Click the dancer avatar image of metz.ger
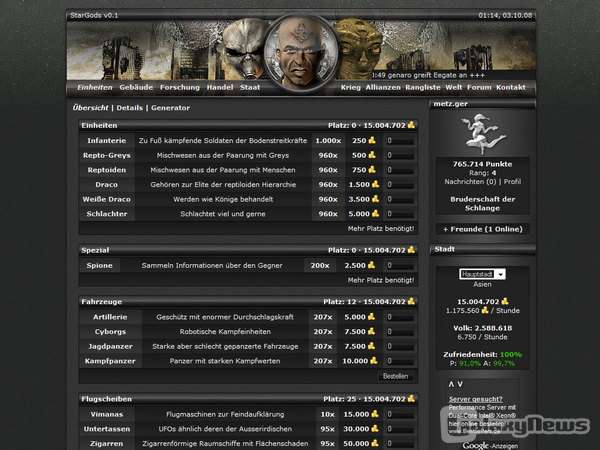The height and width of the screenshot is (450, 600). pyautogui.click(x=483, y=134)
